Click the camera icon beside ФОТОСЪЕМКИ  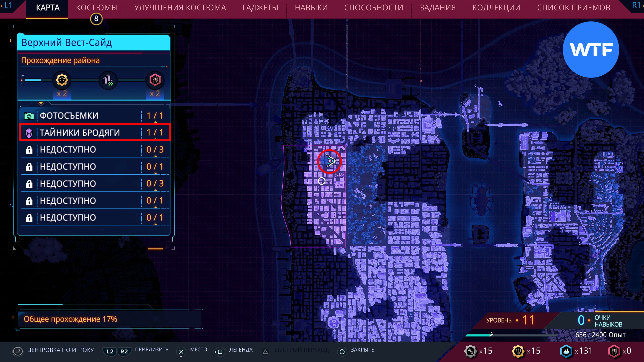29,116
